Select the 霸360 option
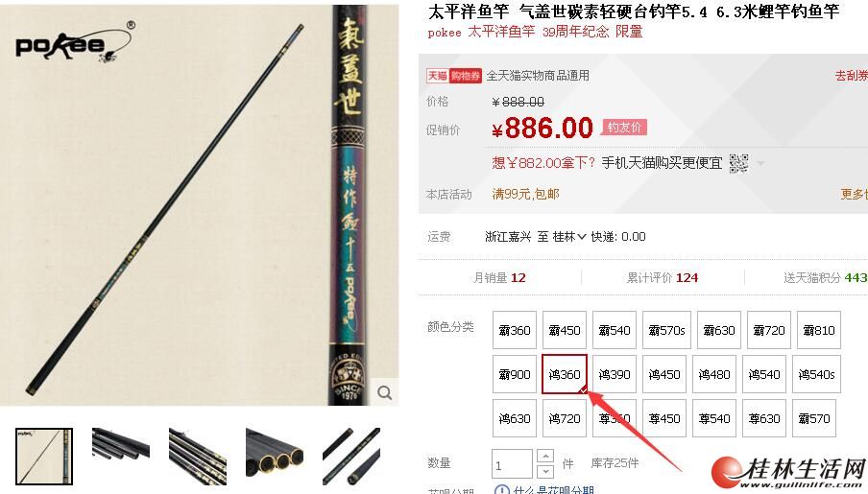The image size is (868, 494). pyautogui.click(x=515, y=330)
